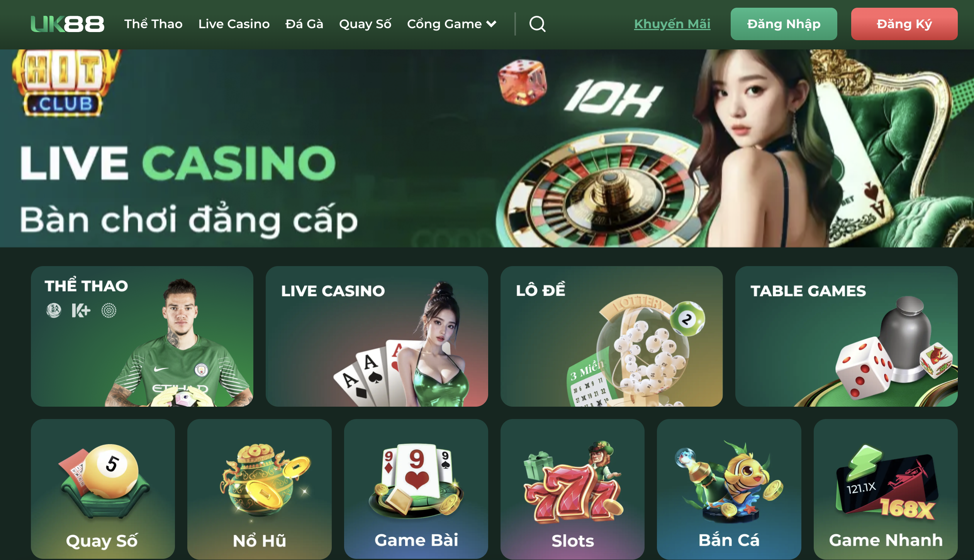Click the Đăng Nhập login button
The width and height of the screenshot is (974, 560).
(784, 24)
